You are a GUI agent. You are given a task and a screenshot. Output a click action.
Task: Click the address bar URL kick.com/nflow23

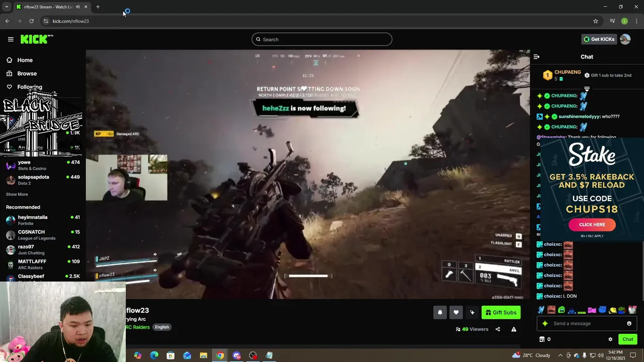point(70,21)
